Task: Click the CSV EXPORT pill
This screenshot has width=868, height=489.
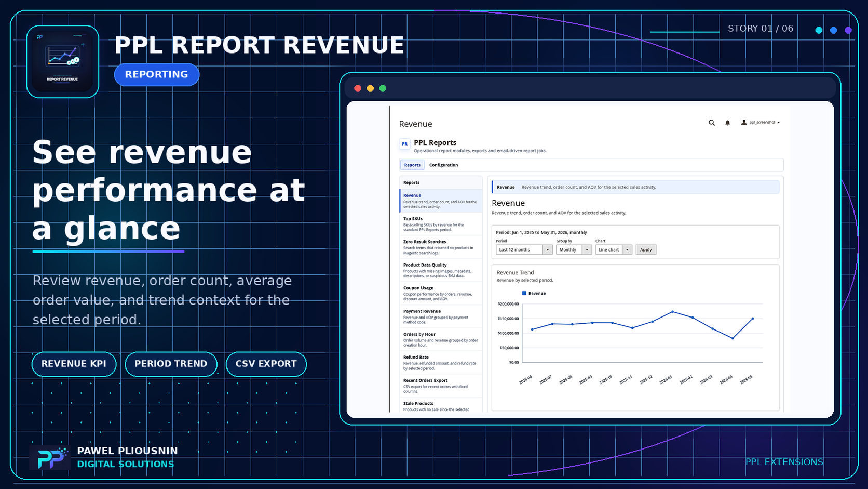Action: (266, 364)
